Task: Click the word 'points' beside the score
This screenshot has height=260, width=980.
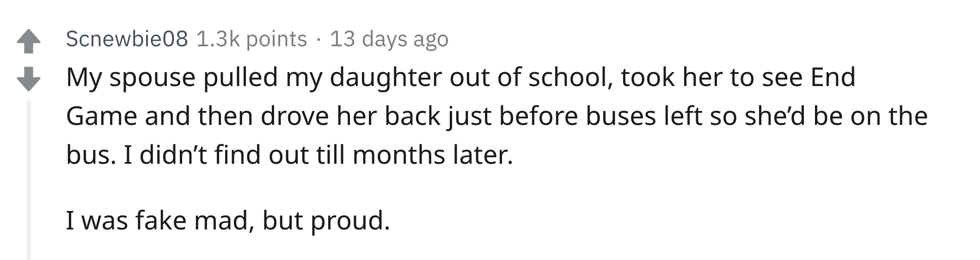Action: 276,40
